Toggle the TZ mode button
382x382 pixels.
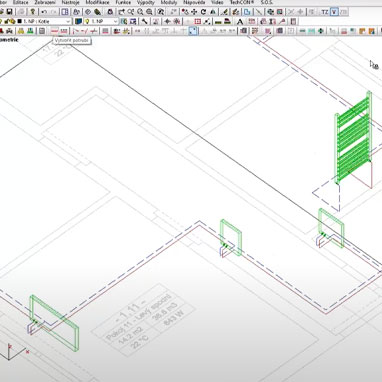click(x=324, y=12)
